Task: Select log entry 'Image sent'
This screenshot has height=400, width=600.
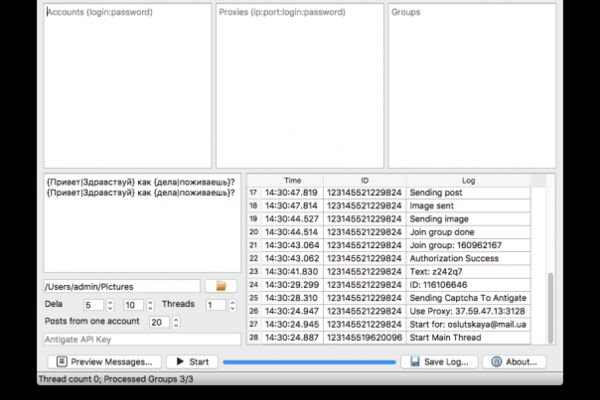Action: pyautogui.click(x=468, y=206)
